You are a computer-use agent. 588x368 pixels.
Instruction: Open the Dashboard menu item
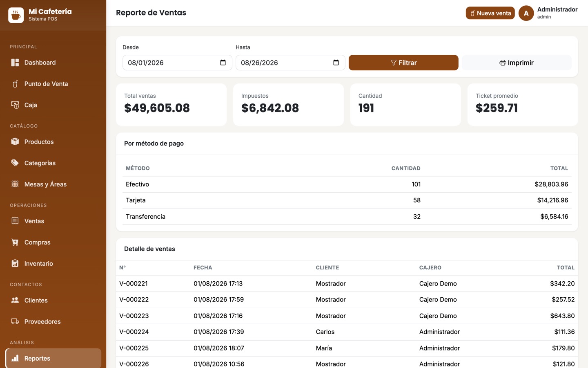tap(53, 63)
